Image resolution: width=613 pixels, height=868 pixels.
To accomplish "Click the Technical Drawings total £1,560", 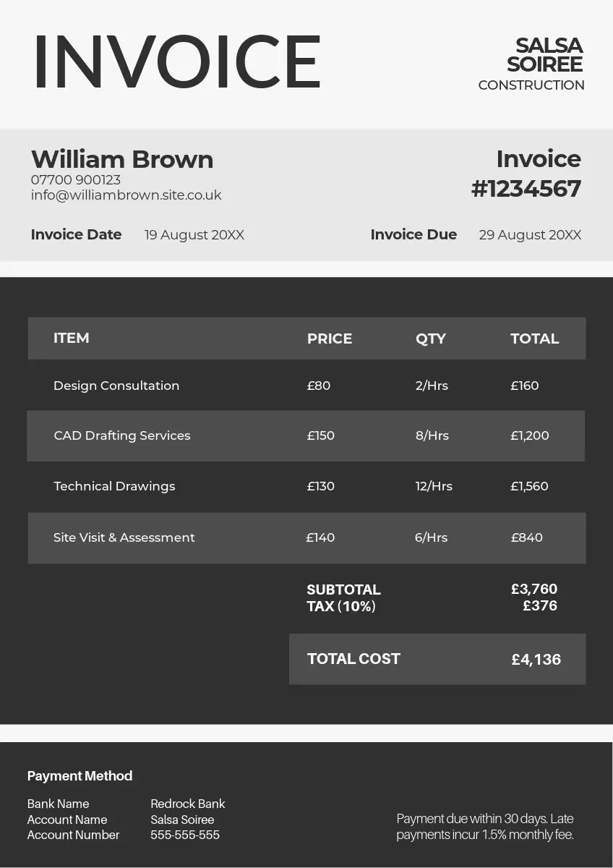I will (529, 486).
